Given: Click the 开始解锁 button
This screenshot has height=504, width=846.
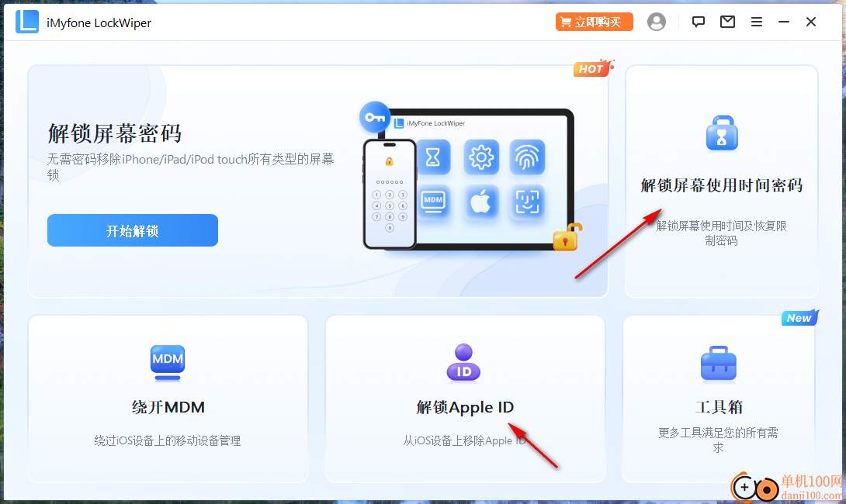Looking at the screenshot, I should [133, 231].
